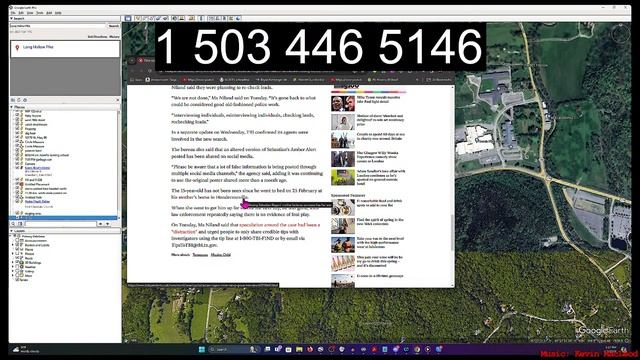The width and height of the screenshot is (640, 360).
Task: Show historical imagery via clock icon
Action: 174,18
